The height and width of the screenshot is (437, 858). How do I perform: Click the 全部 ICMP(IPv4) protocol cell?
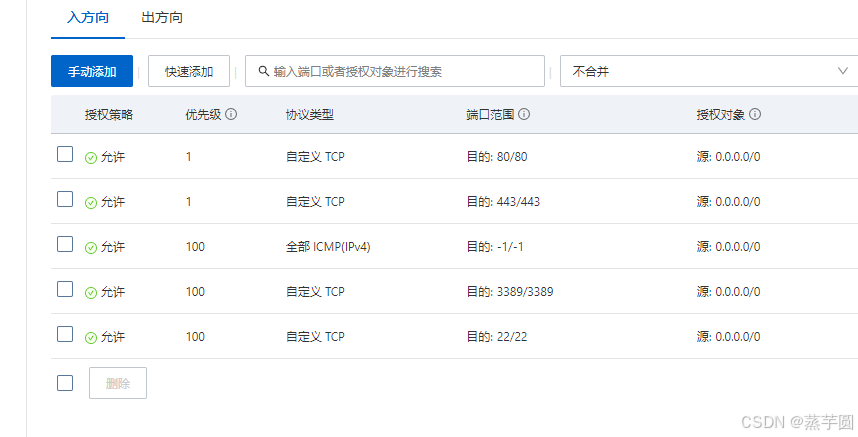point(328,247)
